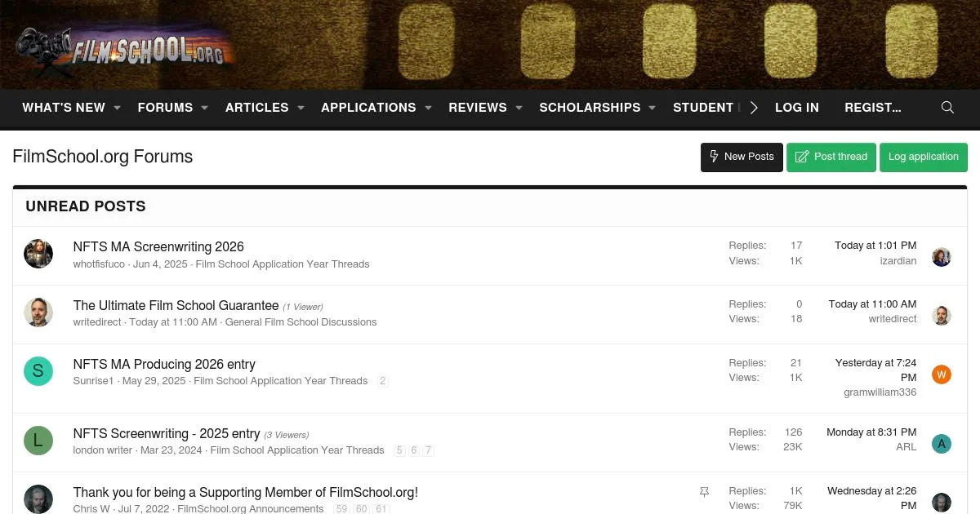
Task: Open the Scholarships menu item
Action: 590,108
